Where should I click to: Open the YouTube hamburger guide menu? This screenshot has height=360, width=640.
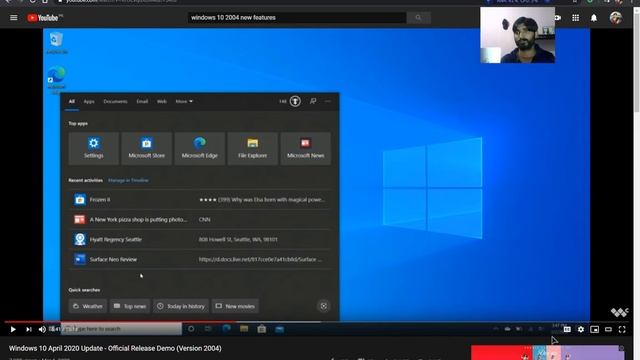[13, 18]
